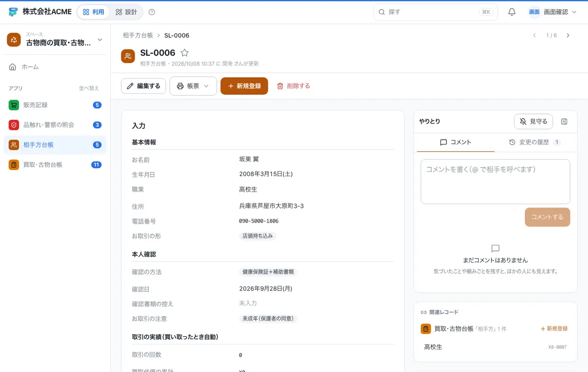The height and width of the screenshot is (372, 588).
Task: Star the SL-0006 record as favorite
Action: point(185,53)
